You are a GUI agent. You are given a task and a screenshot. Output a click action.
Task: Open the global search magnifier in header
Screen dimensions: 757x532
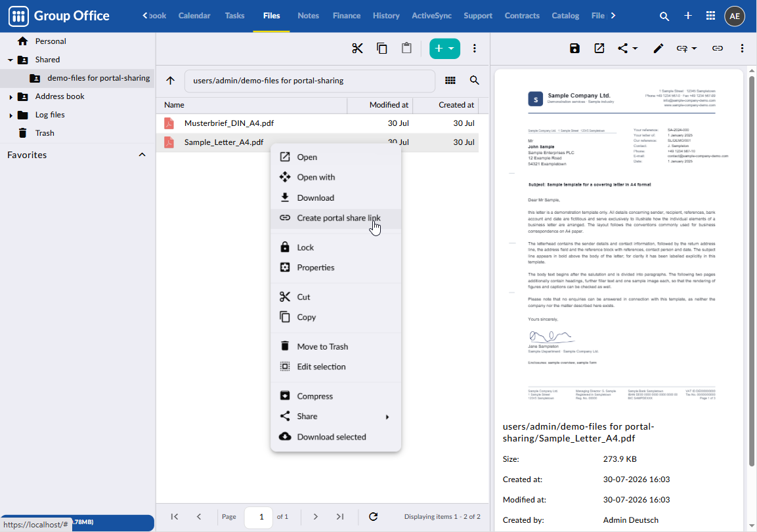[664, 16]
